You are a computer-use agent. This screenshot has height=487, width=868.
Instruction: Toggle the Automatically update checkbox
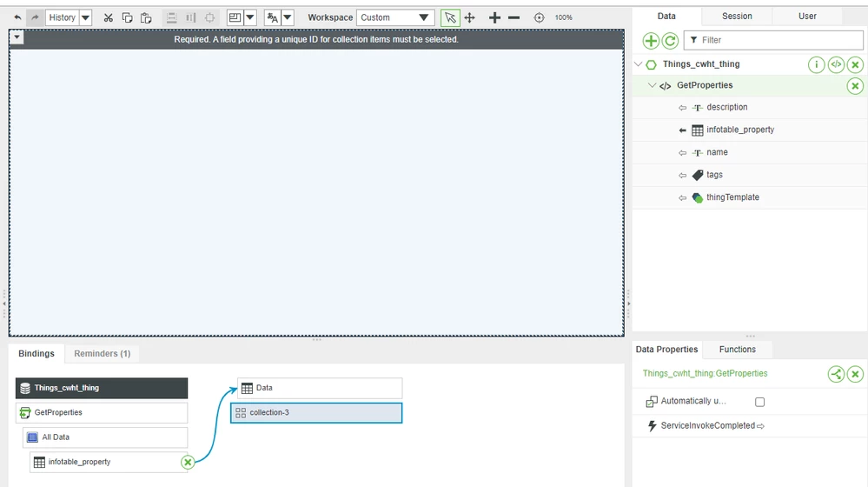coord(759,402)
